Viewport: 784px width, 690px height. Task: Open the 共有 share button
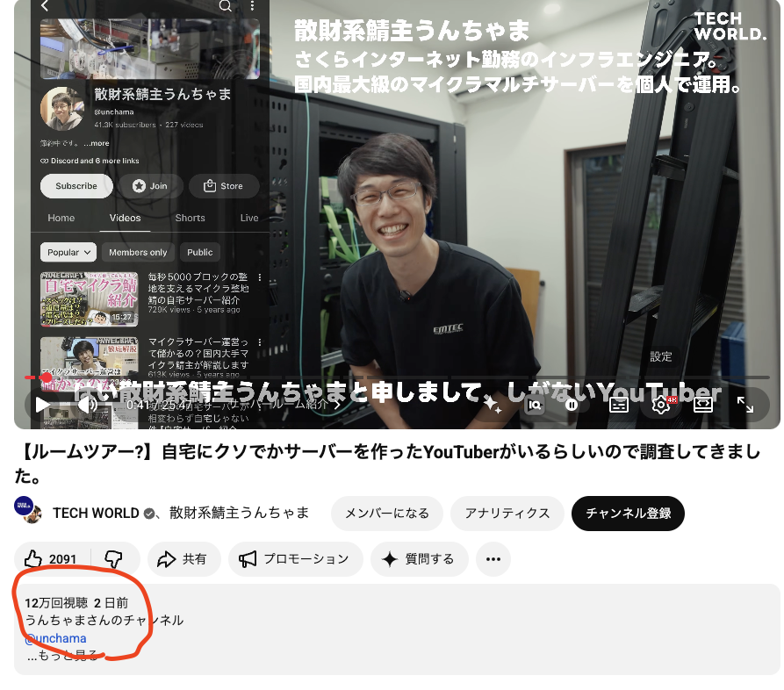[x=183, y=558]
